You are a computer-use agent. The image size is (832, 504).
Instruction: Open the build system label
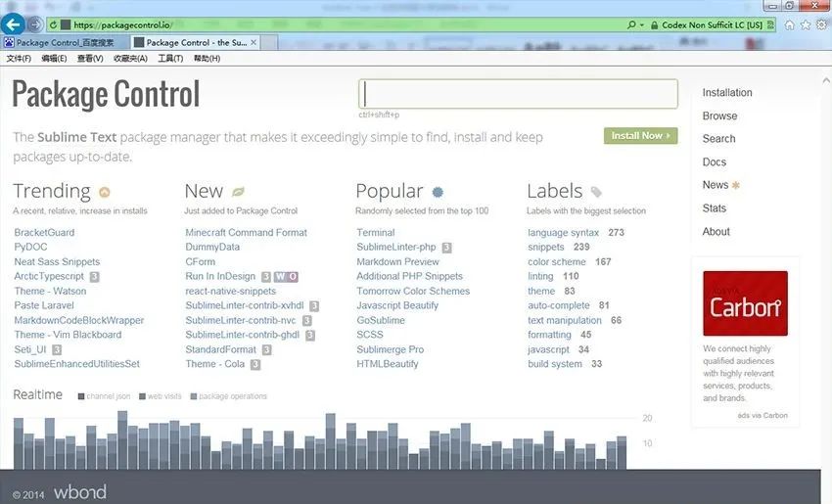(554, 363)
